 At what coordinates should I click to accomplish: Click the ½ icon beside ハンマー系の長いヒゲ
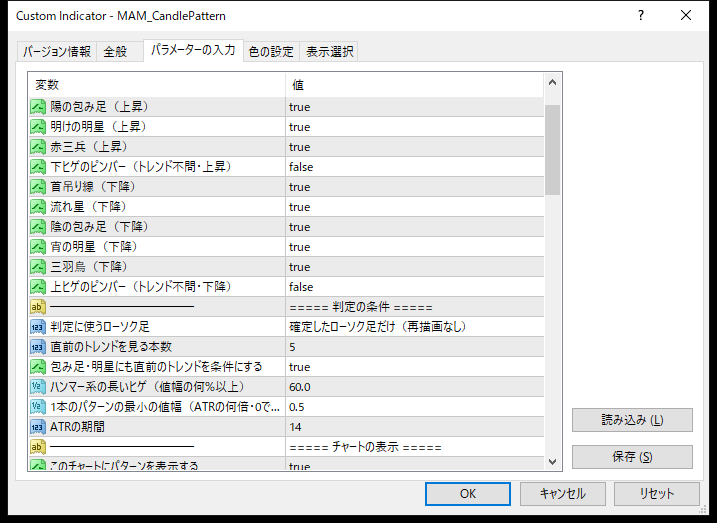[38, 387]
